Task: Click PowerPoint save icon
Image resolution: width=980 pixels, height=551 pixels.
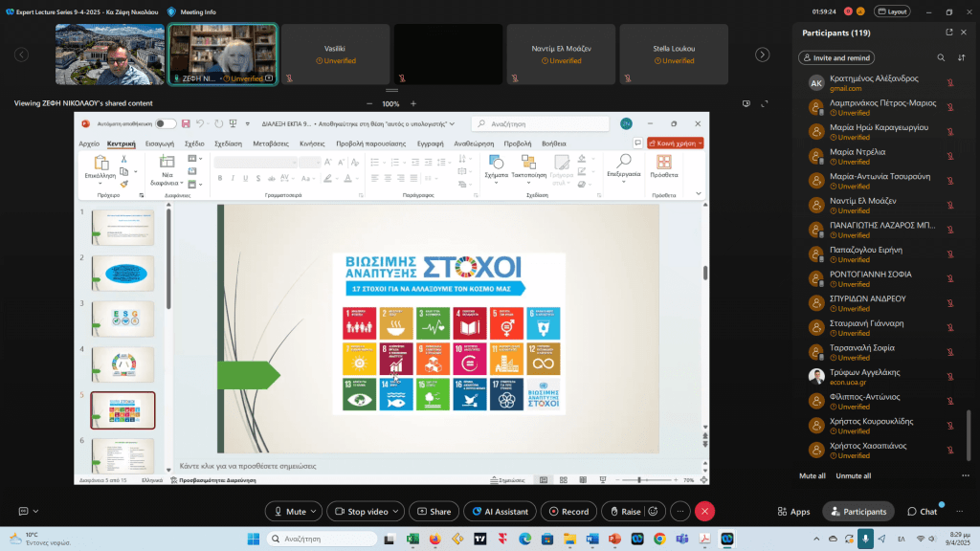Action: (x=186, y=123)
